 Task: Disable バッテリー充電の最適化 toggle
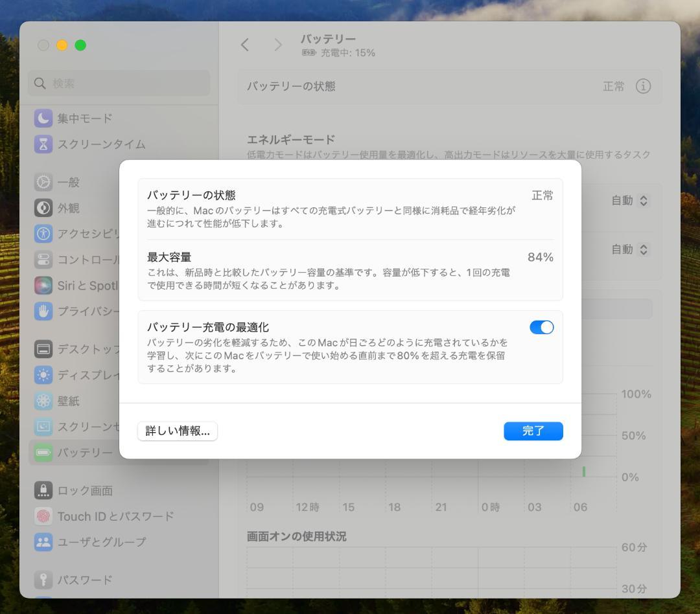(541, 327)
